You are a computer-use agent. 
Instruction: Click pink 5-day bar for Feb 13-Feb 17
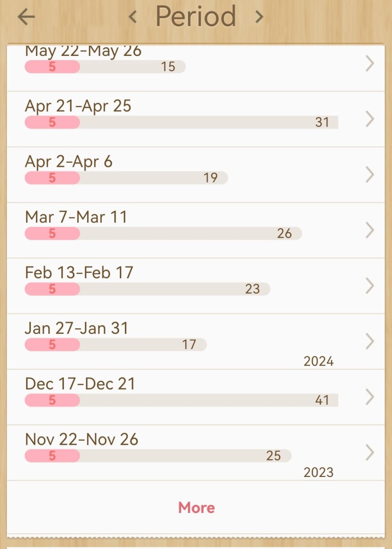52,289
